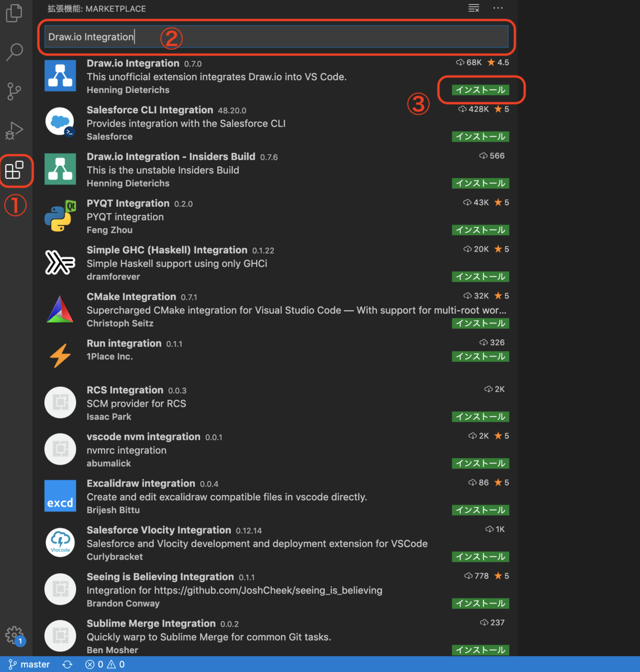This screenshot has width=640, height=672.
Task: Click the extension search input field
Action: pos(276,37)
